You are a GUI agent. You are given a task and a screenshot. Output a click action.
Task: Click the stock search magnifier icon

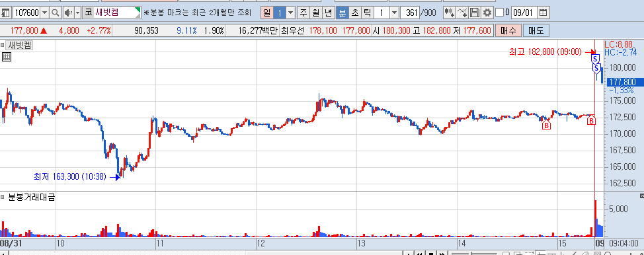(x=55, y=13)
